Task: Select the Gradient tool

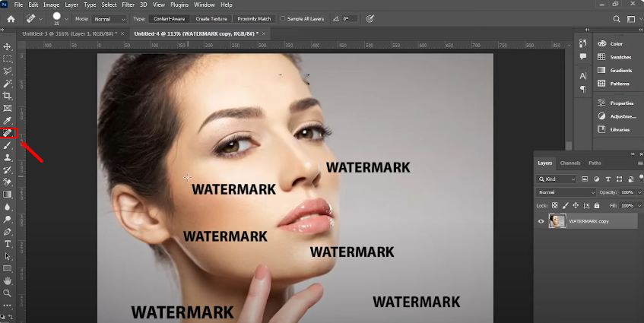Action: [x=8, y=195]
